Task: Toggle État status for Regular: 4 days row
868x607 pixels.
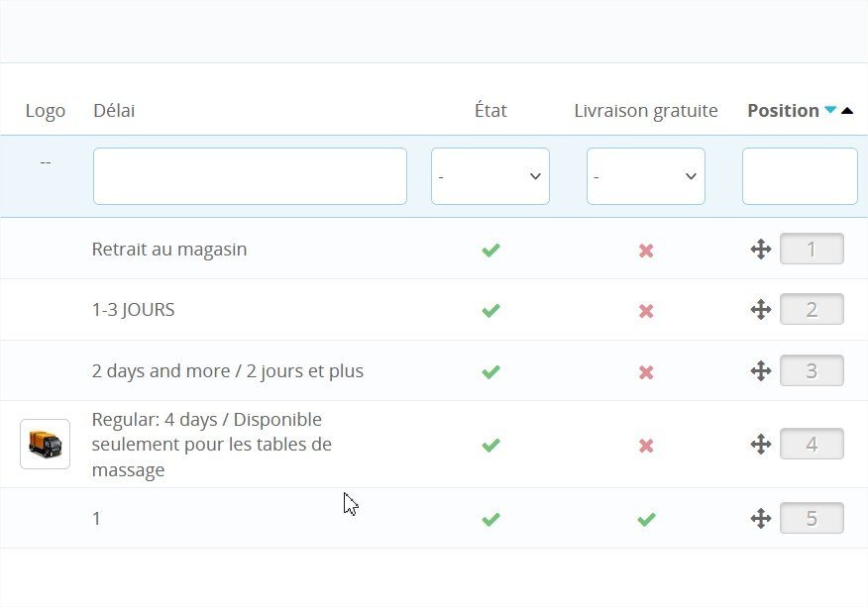Action: 490,446
